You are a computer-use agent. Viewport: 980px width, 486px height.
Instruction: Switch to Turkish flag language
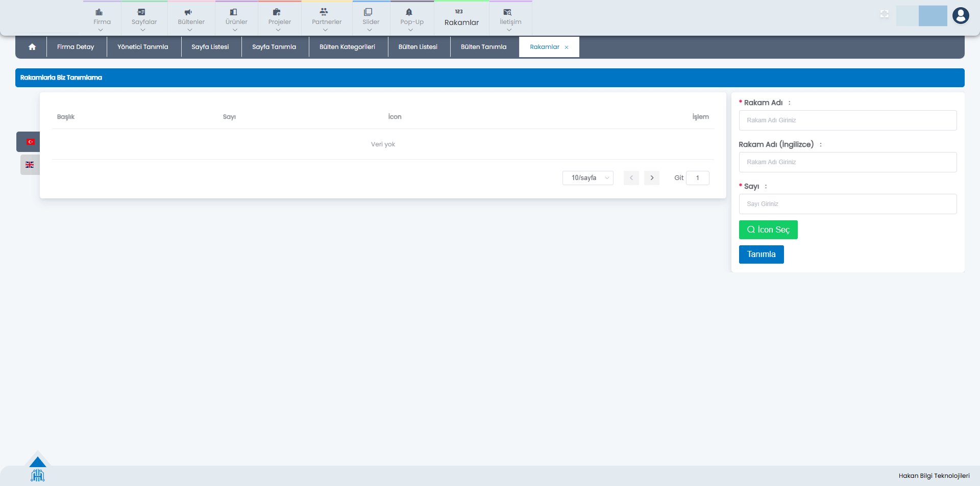[x=30, y=142]
